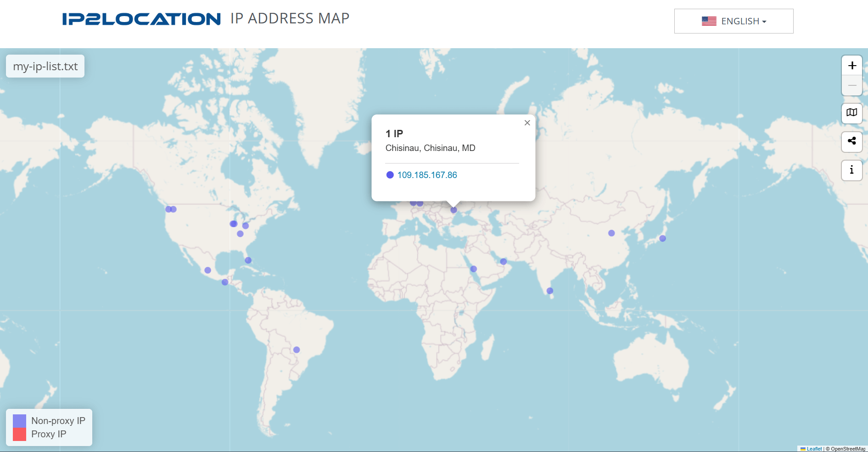Open the info icon button
The height and width of the screenshot is (452, 868).
[x=852, y=170]
